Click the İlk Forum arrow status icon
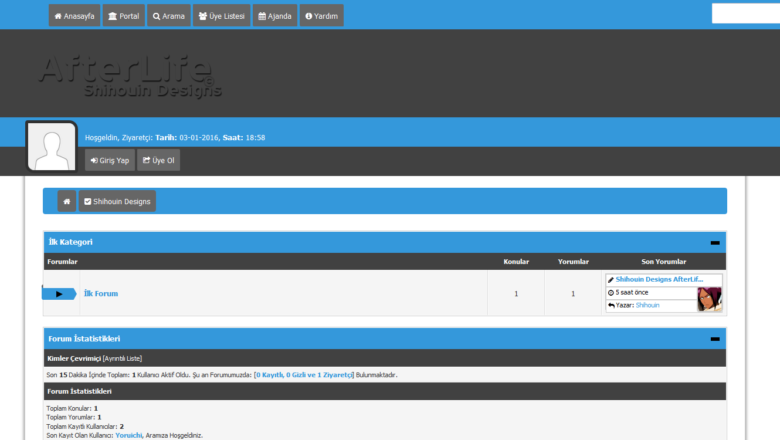Image resolution: width=780 pixels, height=440 pixels. point(59,293)
